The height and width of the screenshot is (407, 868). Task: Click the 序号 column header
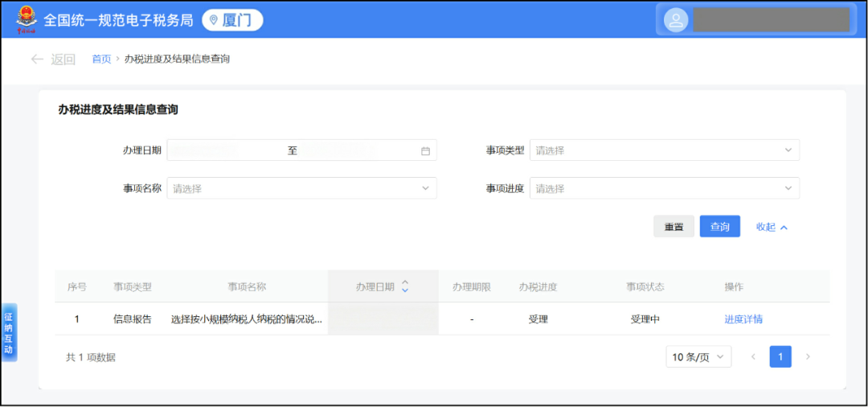[x=77, y=287]
